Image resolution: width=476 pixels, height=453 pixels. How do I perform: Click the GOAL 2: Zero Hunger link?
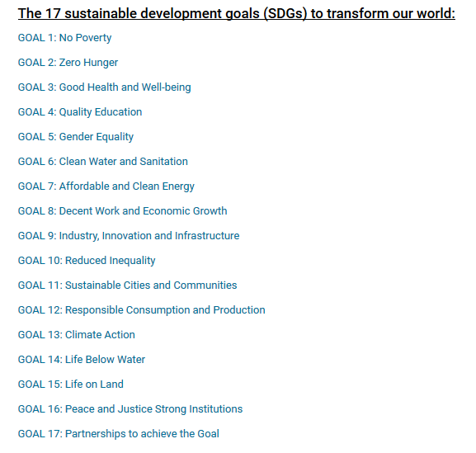[68, 63]
